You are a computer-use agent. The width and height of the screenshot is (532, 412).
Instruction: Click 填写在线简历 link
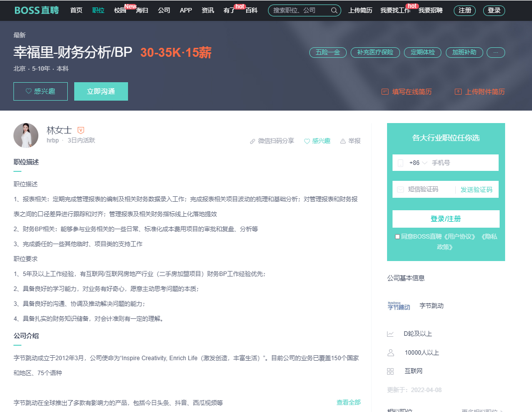(x=407, y=92)
